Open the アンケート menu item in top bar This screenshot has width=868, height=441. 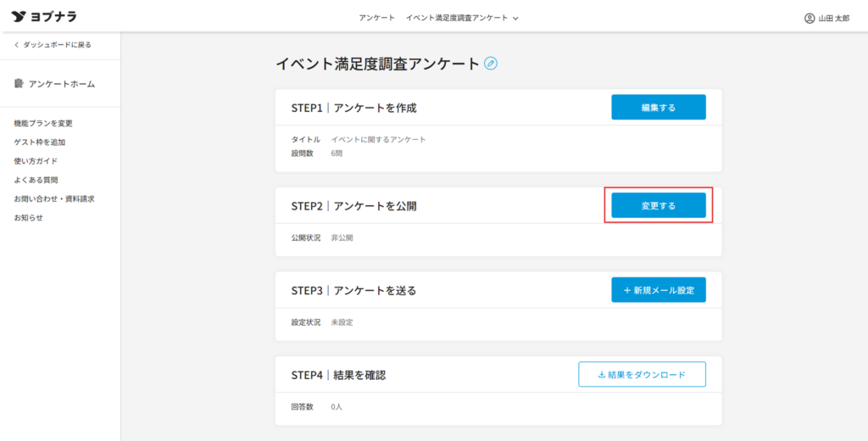[x=376, y=18]
